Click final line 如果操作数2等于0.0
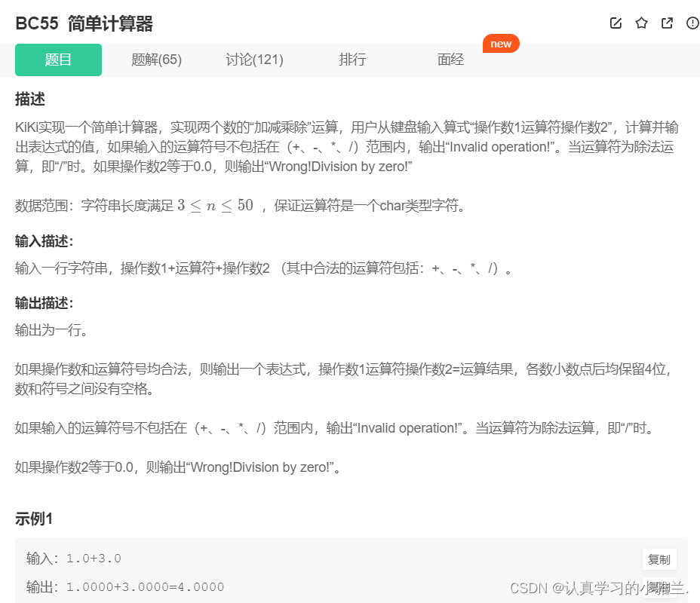 (x=178, y=467)
